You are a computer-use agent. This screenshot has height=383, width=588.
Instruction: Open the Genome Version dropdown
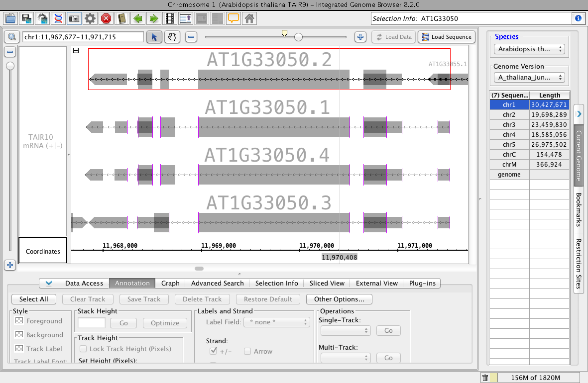[x=529, y=78]
